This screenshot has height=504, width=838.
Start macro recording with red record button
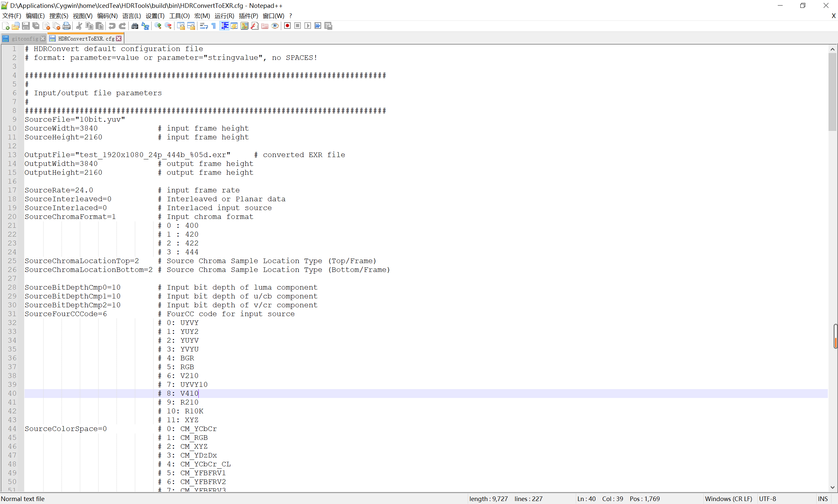pos(287,26)
